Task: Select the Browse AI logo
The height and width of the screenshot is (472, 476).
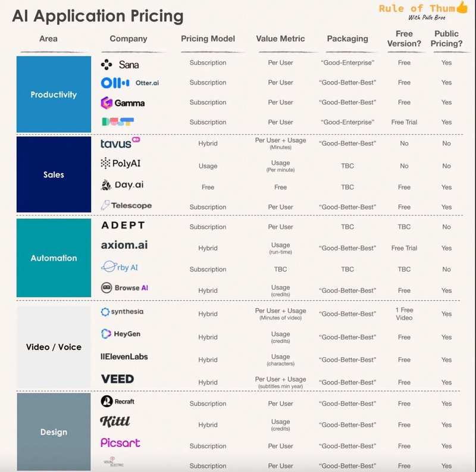Action: click(x=124, y=287)
